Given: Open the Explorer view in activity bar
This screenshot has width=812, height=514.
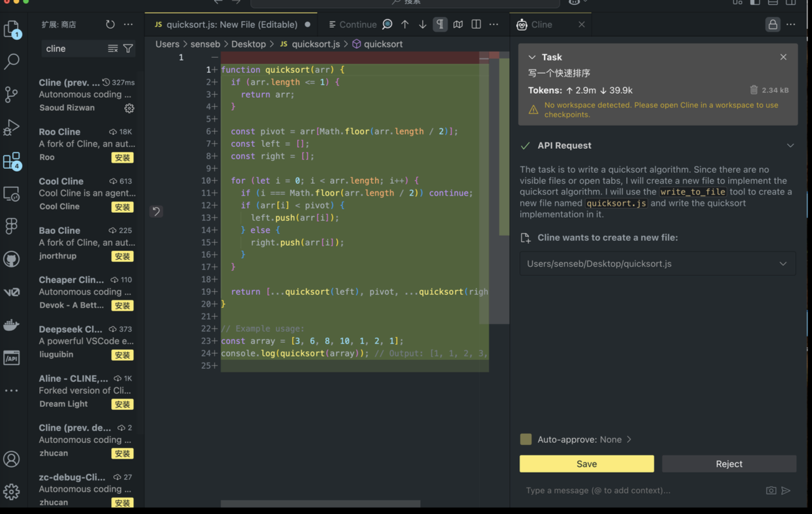Looking at the screenshot, I should pyautogui.click(x=12, y=29).
